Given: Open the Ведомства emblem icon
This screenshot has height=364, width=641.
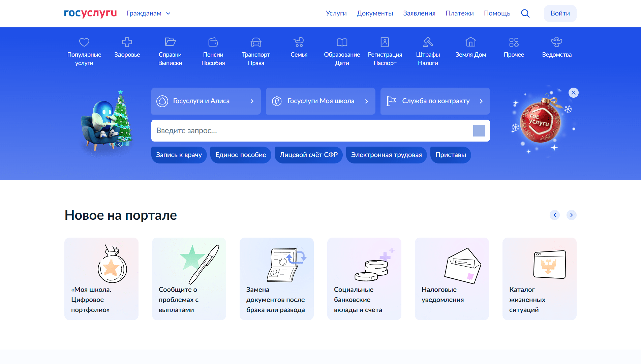Looking at the screenshot, I should pyautogui.click(x=556, y=42).
